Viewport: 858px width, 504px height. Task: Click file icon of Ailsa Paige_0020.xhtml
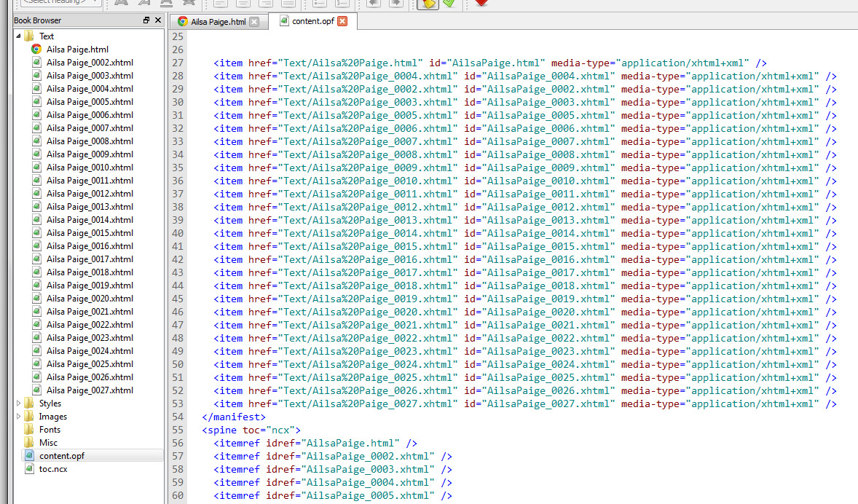click(36, 299)
